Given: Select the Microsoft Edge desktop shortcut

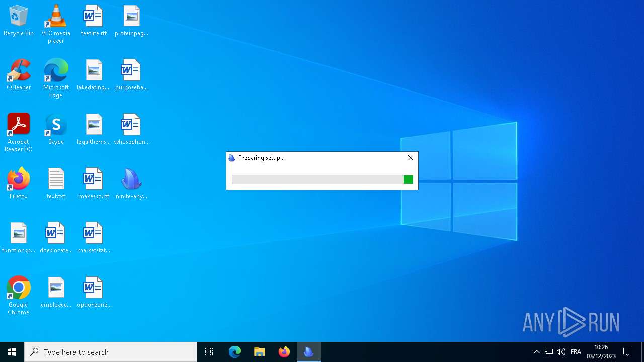Looking at the screenshot, I should 56,78.
